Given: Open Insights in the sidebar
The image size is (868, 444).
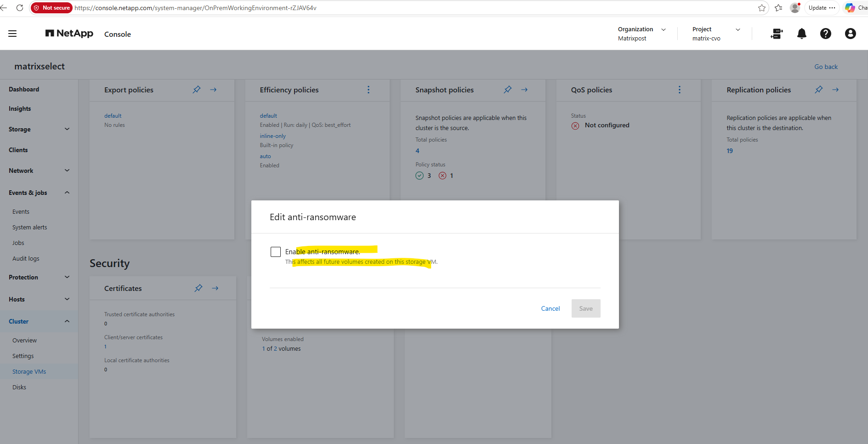Looking at the screenshot, I should (x=20, y=108).
